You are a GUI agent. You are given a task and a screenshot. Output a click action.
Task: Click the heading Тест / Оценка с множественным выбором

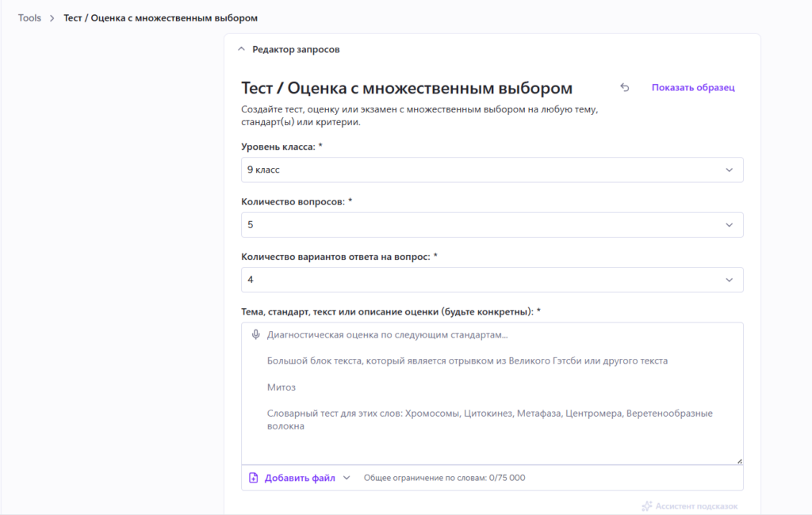coord(407,88)
